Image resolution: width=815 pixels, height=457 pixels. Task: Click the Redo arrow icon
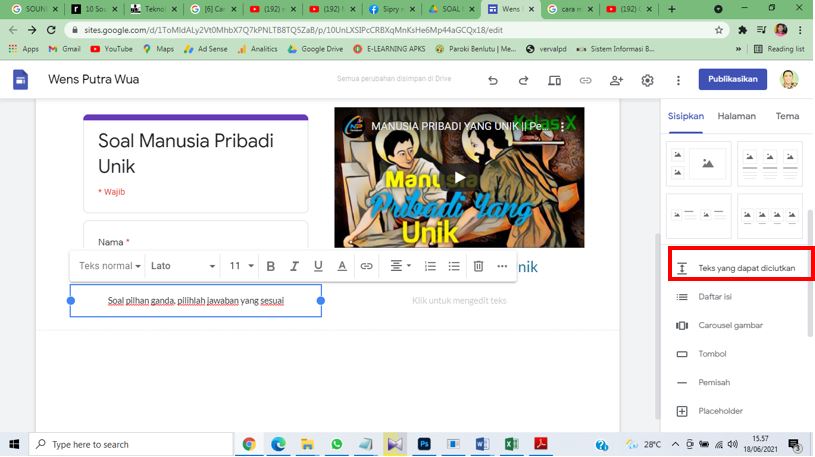[x=523, y=80]
